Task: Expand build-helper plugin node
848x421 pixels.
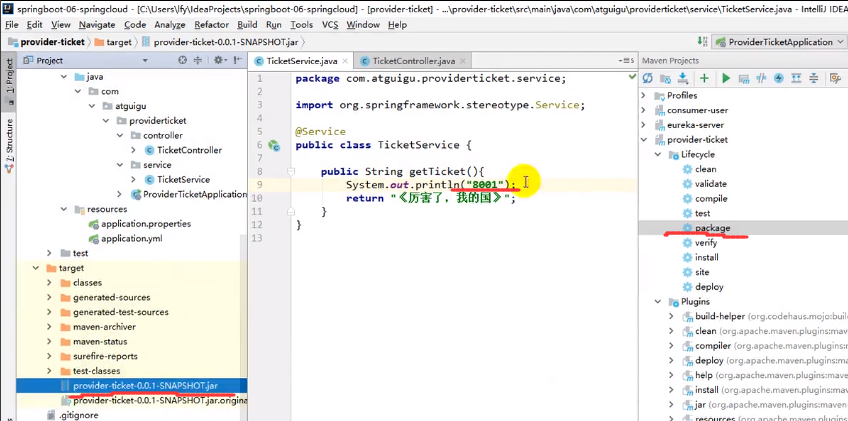Action: pos(672,316)
